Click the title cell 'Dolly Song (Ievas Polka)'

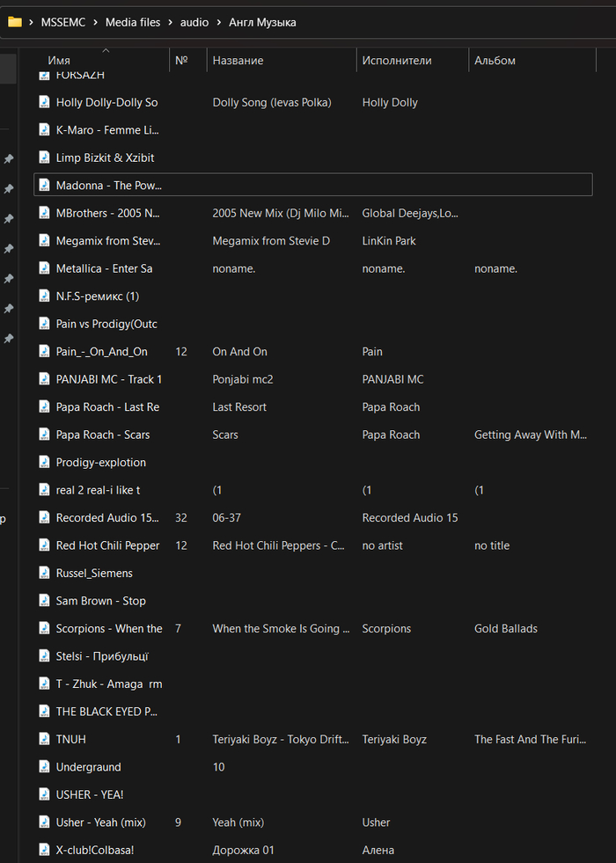[272, 102]
